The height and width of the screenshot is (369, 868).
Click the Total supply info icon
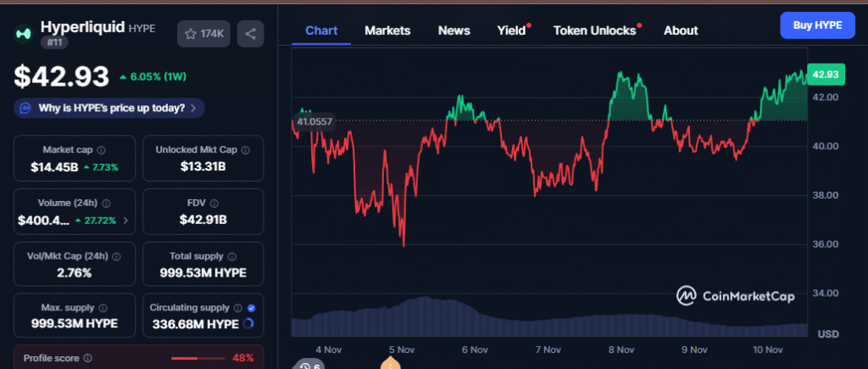point(231,255)
